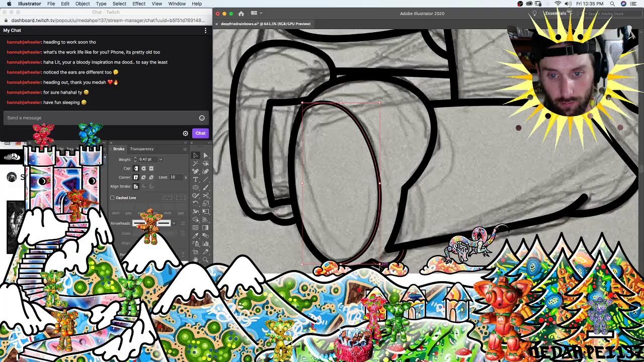Open the emoji picker in Twitch chat
Screen dimensions: 644x362
tap(202, 118)
